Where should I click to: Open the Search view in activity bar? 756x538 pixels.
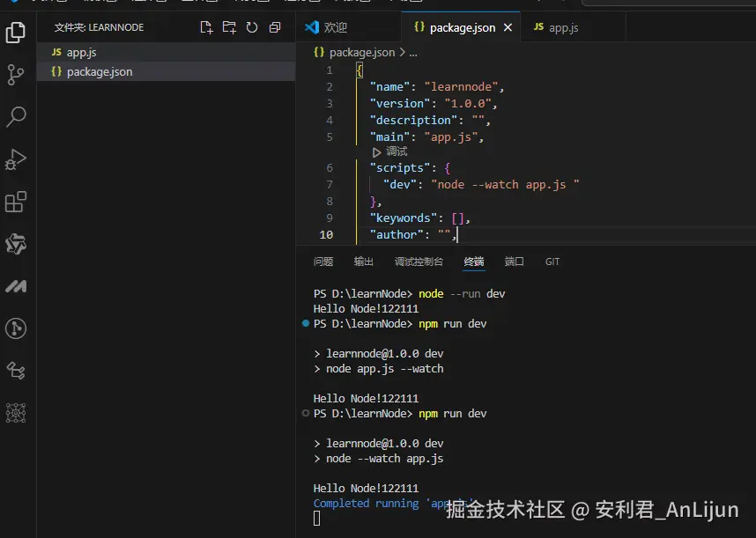click(16, 116)
